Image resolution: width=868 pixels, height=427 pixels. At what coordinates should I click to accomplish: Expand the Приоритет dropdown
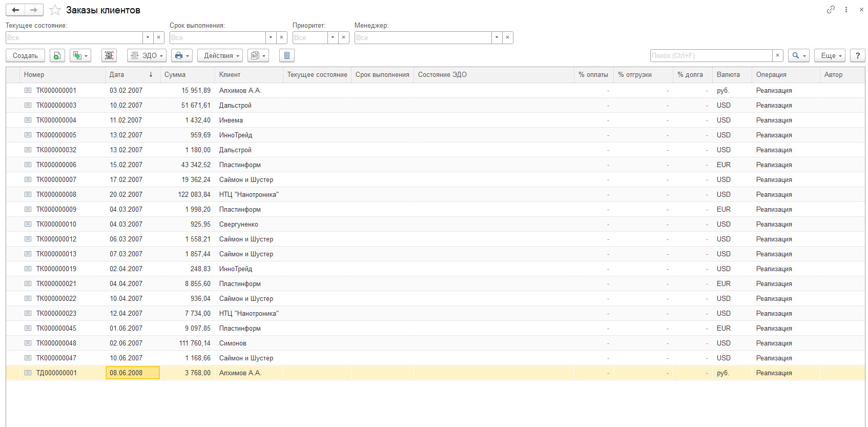click(x=333, y=37)
